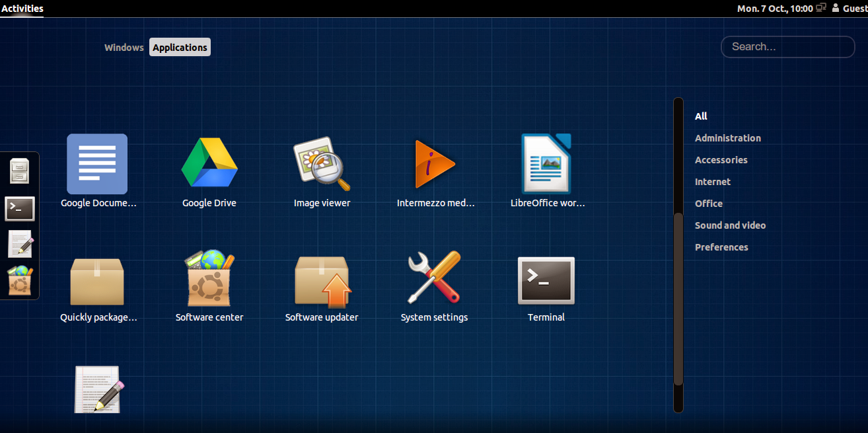The image size is (868, 433).
Task: Open System settings wrench icon
Action: click(434, 278)
